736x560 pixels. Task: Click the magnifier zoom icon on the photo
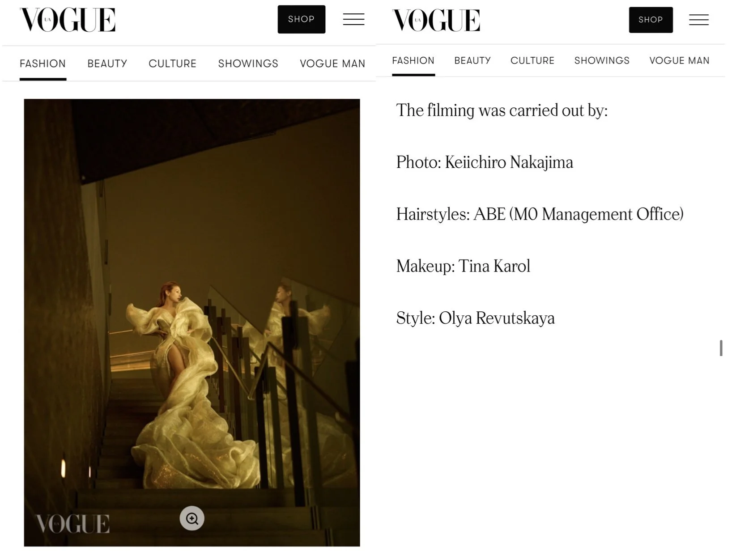coord(192,518)
